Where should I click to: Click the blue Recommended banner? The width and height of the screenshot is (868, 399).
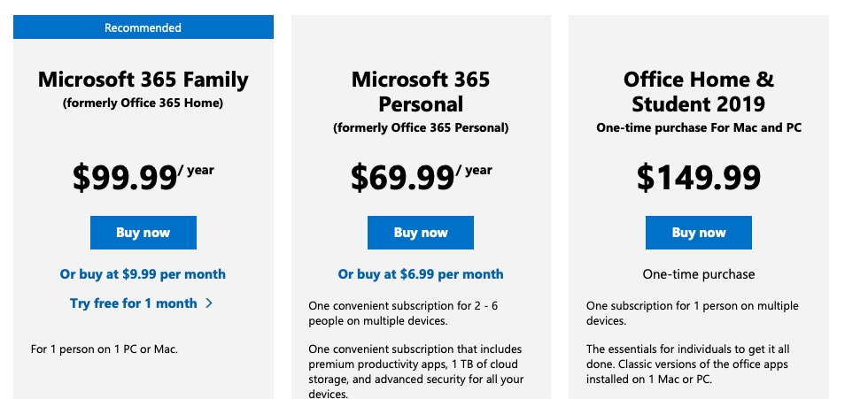(143, 27)
